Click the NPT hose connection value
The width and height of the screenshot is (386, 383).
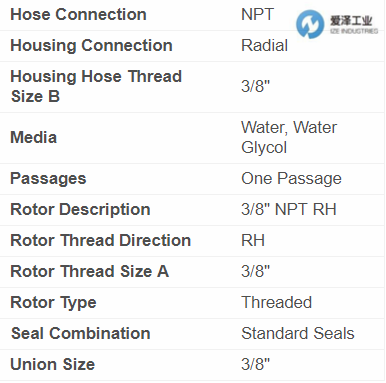[257, 15]
